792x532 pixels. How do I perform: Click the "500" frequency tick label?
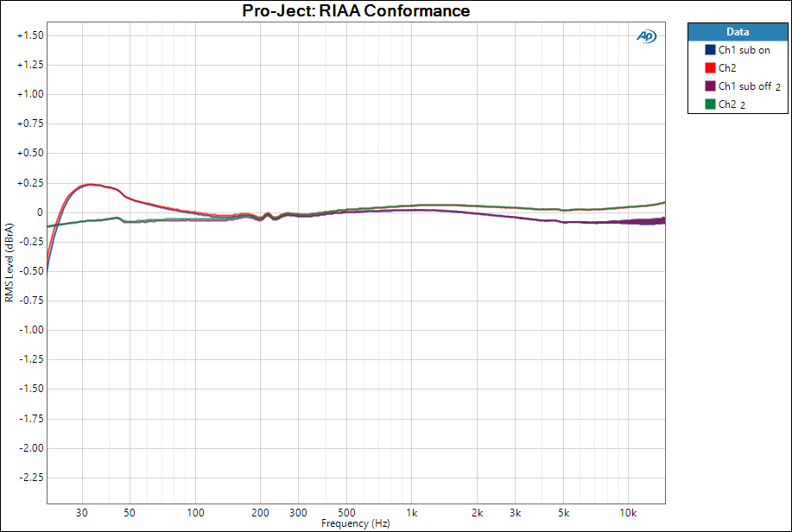coord(346,513)
